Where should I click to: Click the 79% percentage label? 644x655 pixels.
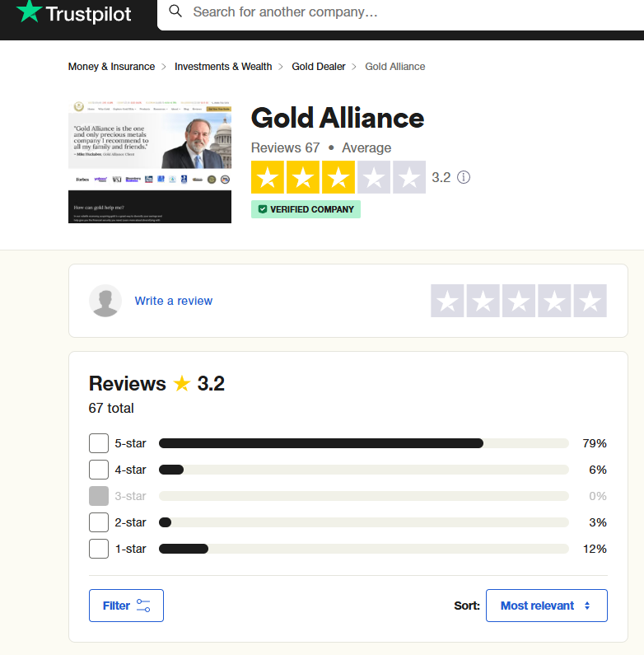coord(595,443)
